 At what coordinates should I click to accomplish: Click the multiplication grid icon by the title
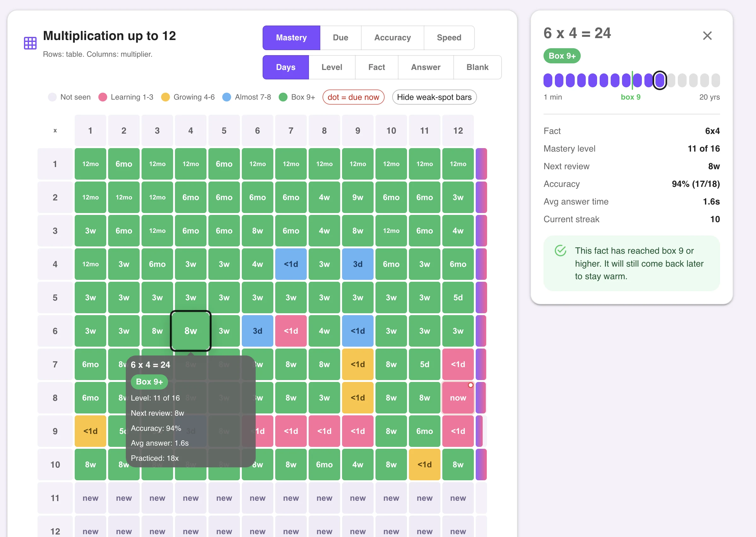(x=30, y=43)
